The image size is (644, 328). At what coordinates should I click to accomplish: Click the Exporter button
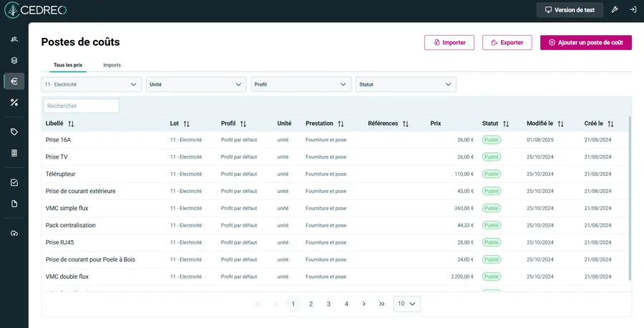coord(507,43)
